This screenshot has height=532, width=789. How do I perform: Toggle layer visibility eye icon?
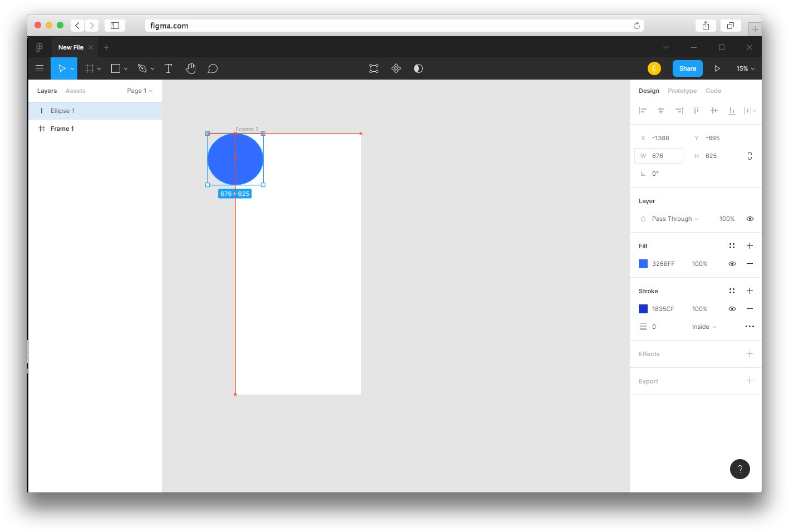tap(749, 219)
